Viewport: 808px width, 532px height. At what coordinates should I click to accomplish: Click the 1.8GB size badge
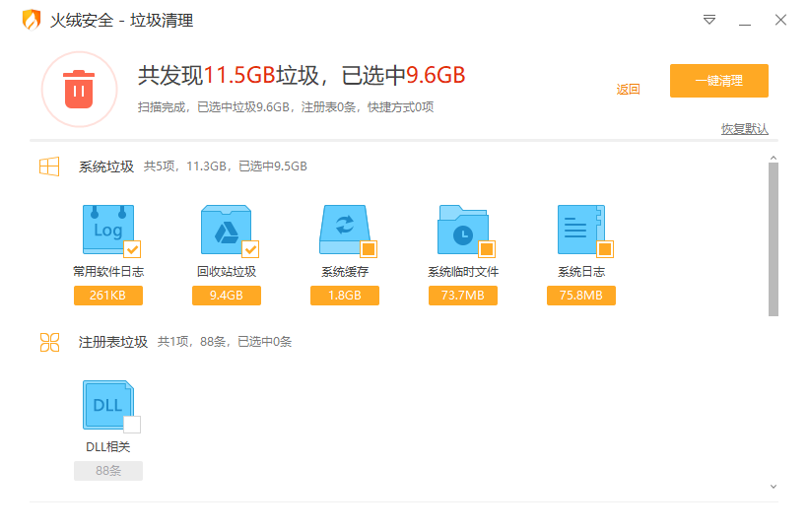tap(345, 296)
